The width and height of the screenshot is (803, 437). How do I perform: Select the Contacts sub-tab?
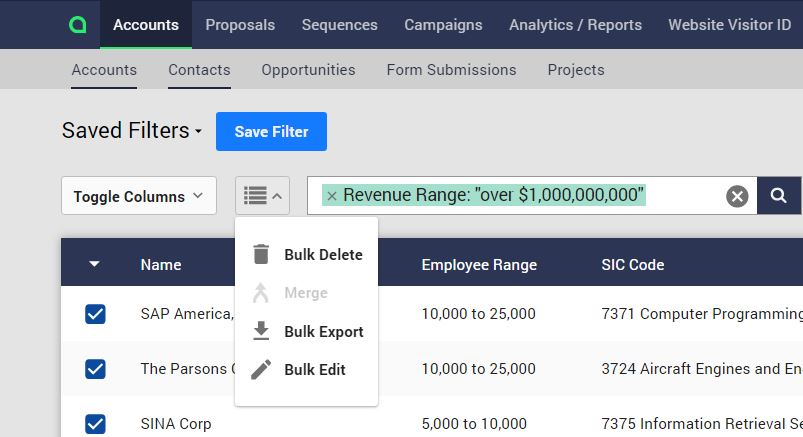click(x=199, y=70)
